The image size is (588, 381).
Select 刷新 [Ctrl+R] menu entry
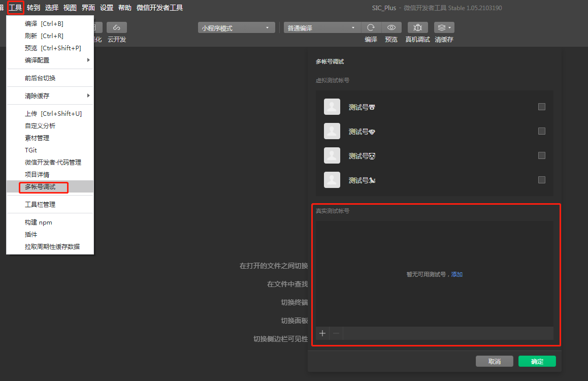pos(50,36)
